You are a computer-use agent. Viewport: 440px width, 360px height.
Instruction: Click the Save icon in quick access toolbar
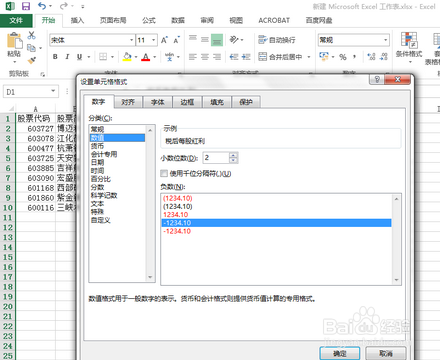26,6
